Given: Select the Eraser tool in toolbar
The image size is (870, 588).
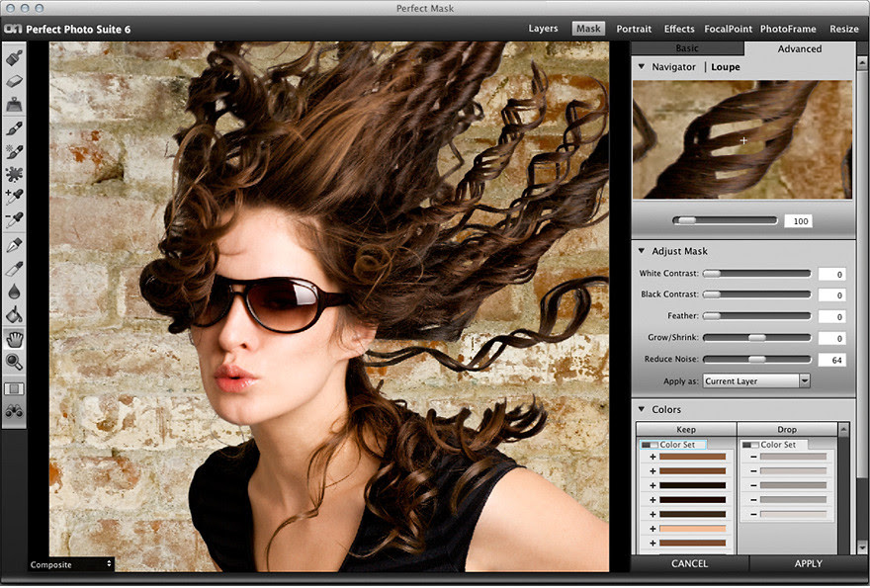Looking at the screenshot, I should coord(14,81).
